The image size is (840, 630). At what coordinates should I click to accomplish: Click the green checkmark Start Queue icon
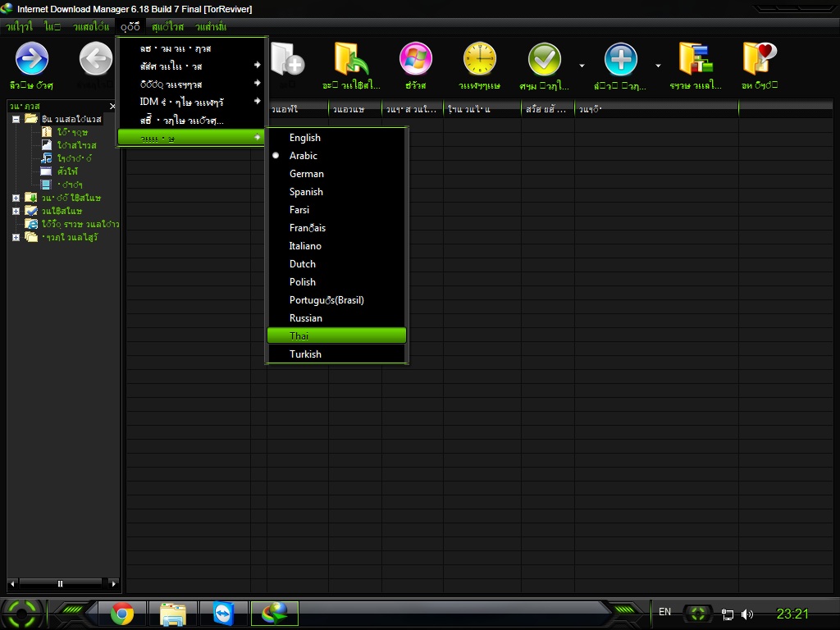tap(545, 58)
